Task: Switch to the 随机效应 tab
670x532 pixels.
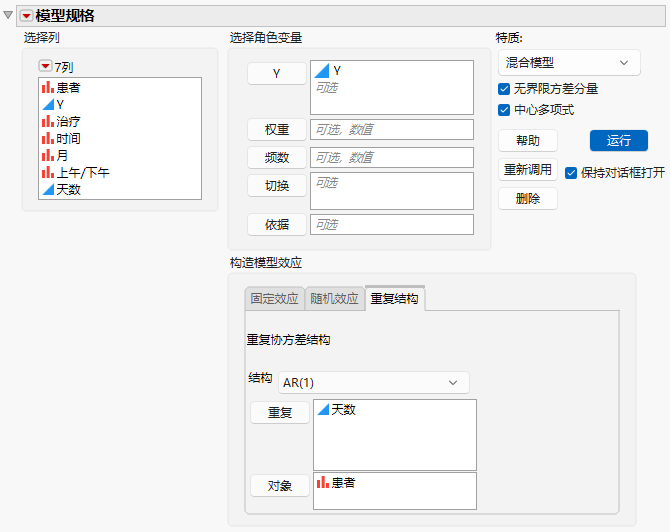Action: [x=334, y=298]
